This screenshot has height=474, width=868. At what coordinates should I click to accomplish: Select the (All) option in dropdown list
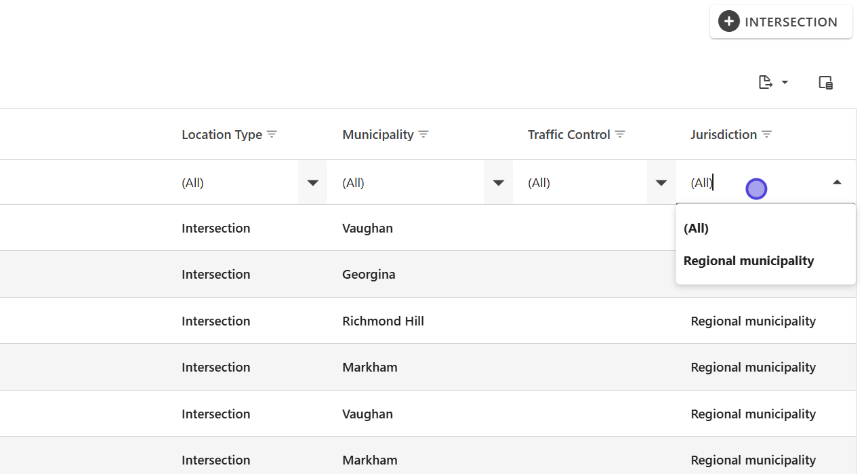click(696, 229)
